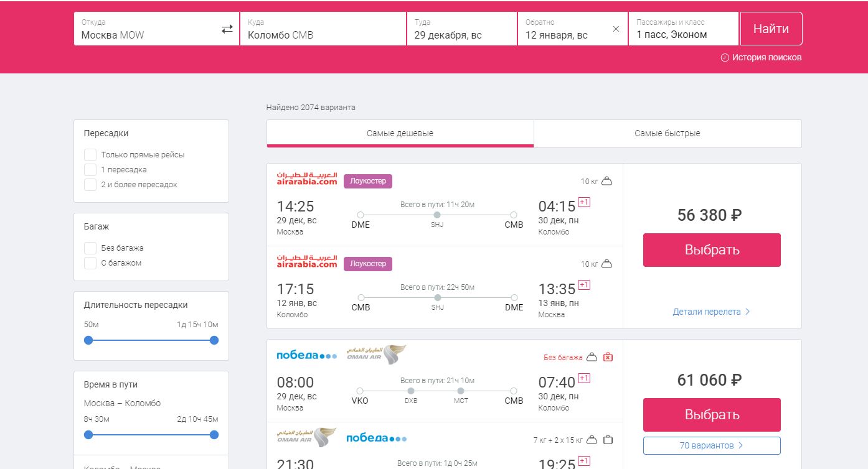The image size is (868, 469).
Task: Click Oman Air logo on 21:30 flight
Action: pos(307,437)
